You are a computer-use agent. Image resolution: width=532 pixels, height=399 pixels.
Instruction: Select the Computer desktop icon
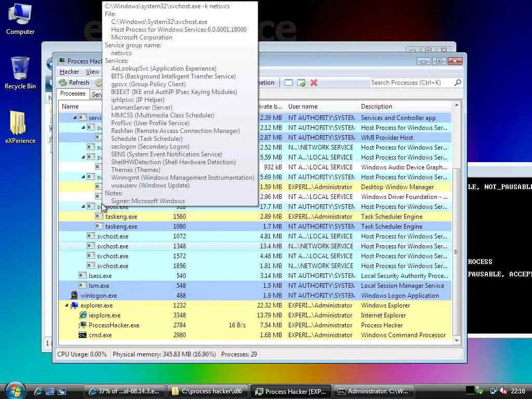point(20,19)
